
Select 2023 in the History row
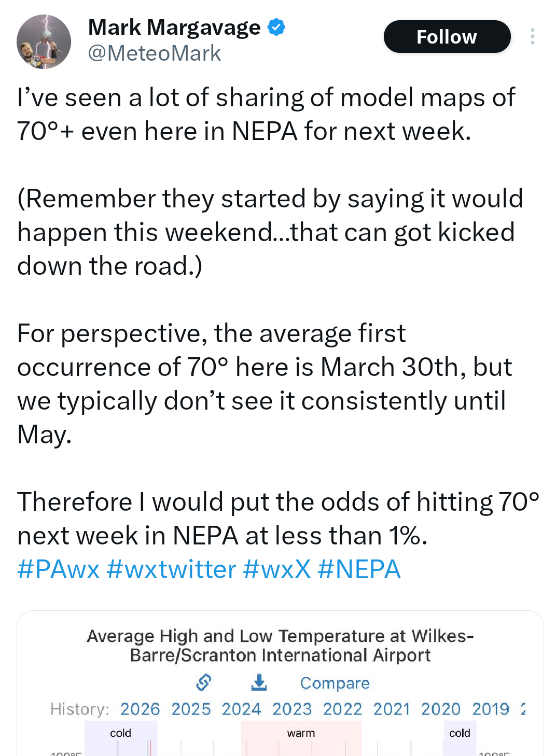[x=292, y=709]
